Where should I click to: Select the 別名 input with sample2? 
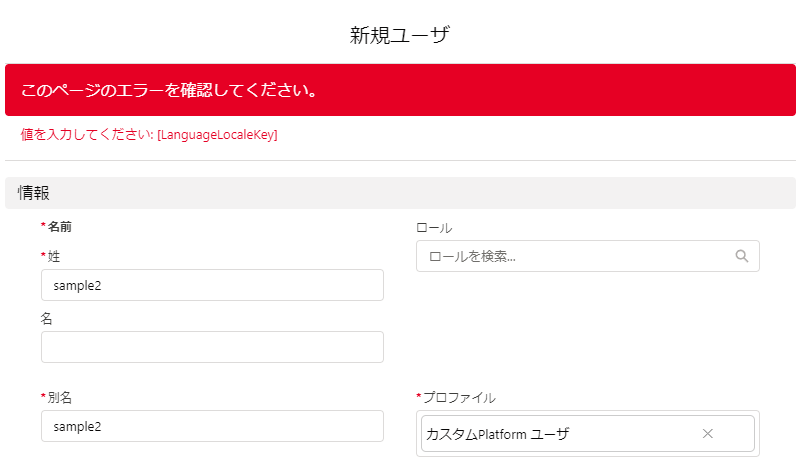click(x=212, y=426)
